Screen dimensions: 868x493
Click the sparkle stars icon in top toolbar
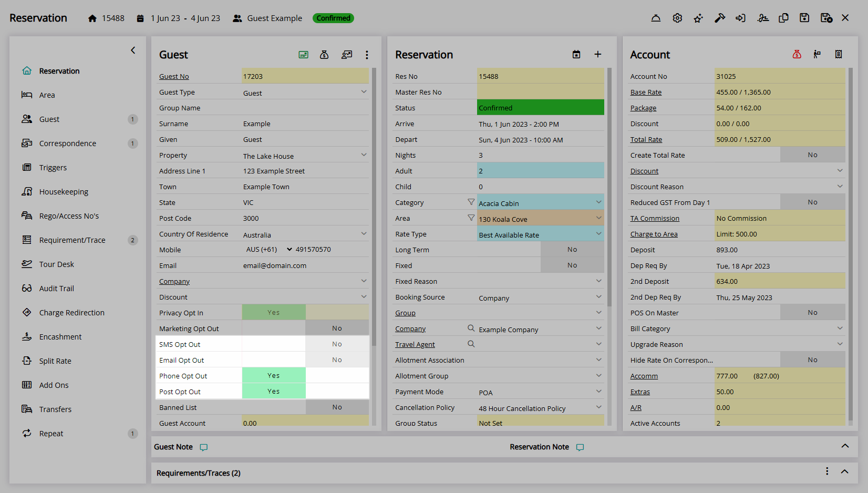pyautogui.click(x=698, y=18)
